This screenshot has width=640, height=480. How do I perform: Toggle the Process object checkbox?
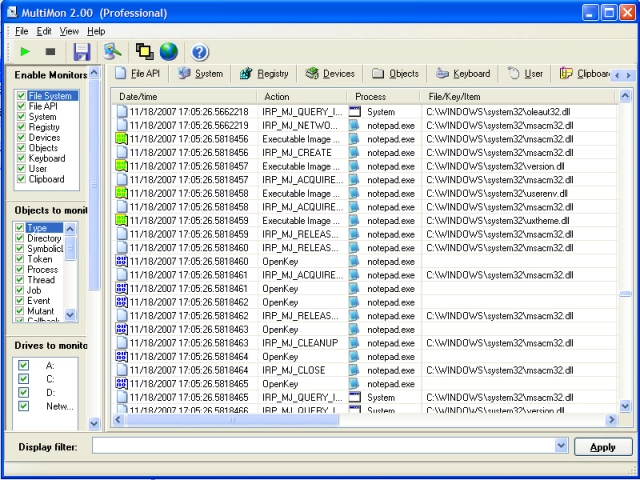click(19, 269)
